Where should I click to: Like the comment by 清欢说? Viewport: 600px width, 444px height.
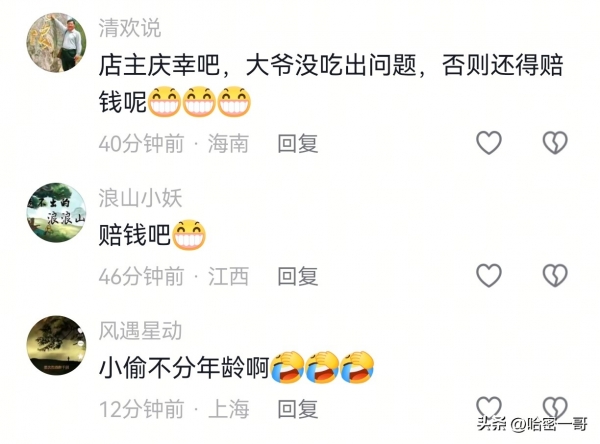489,143
